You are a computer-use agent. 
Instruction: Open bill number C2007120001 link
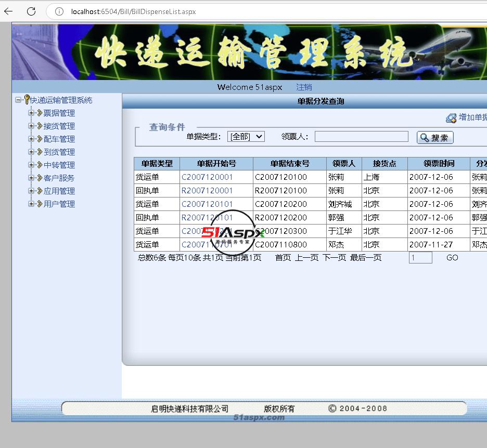[x=207, y=177]
